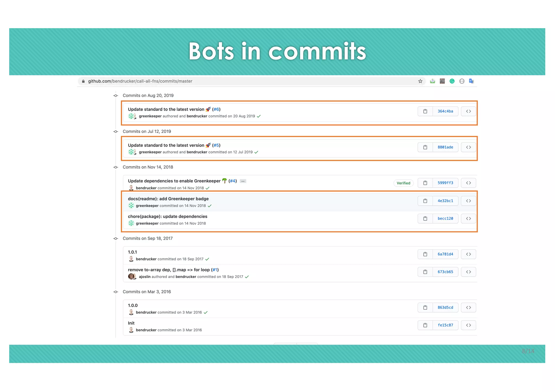View status check mark for commit 364c4ba
Viewport: 555px width, 392px height.
[x=259, y=116]
